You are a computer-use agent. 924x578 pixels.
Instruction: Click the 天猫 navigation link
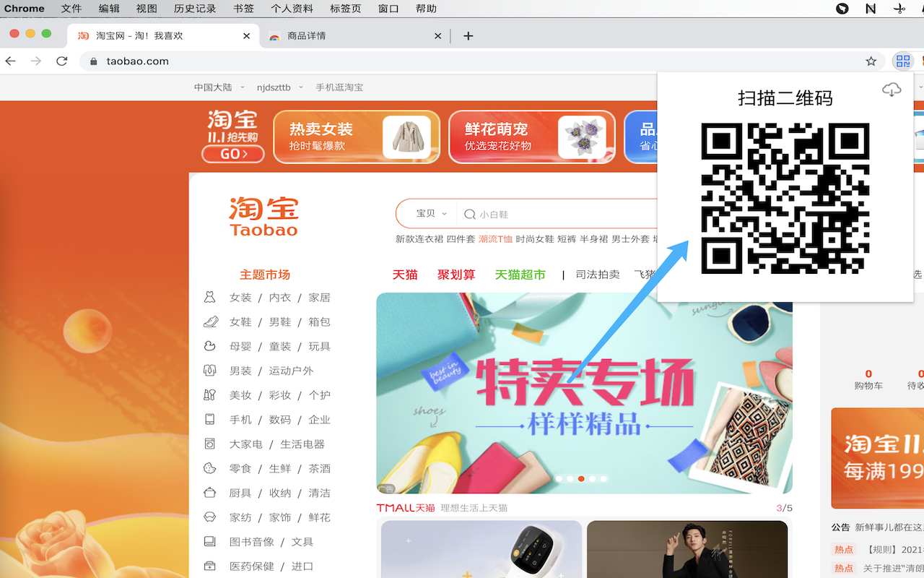(405, 275)
